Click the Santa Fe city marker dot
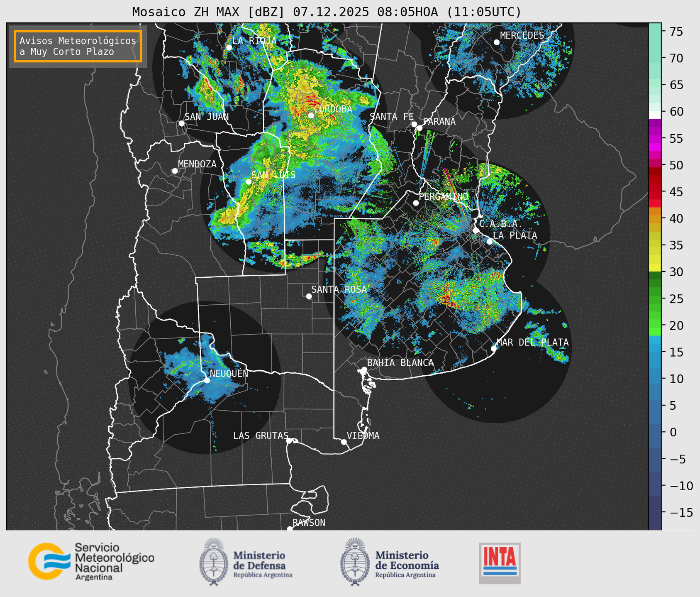This screenshot has height=597, width=700. pos(414,124)
